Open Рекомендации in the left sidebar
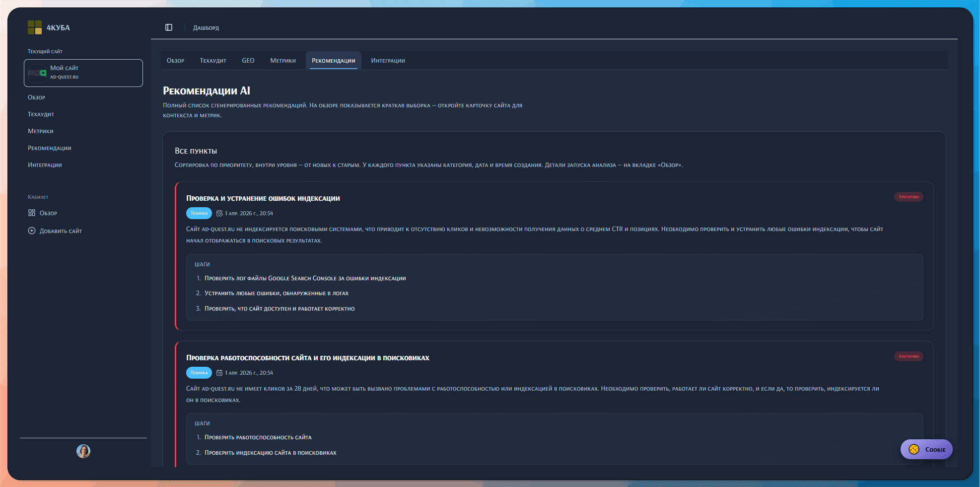980x487 pixels. (x=50, y=148)
